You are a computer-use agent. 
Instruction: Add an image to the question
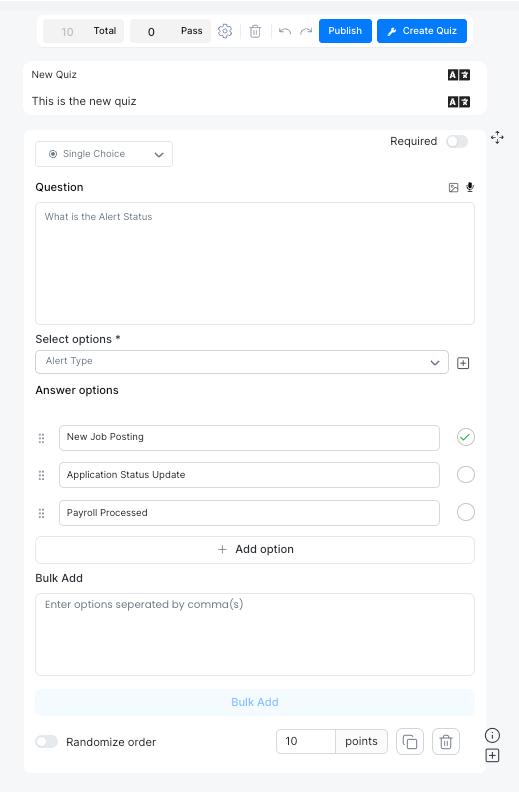pos(453,188)
